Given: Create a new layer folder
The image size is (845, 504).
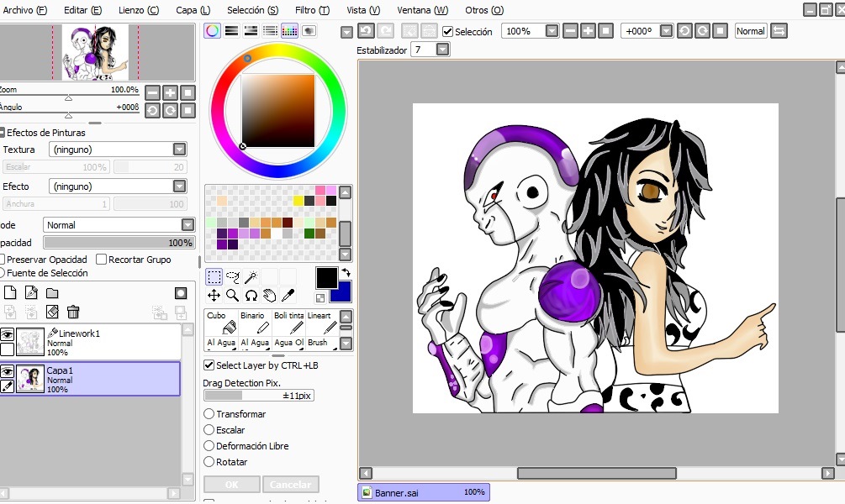Looking at the screenshot, I should click(52, 293).
